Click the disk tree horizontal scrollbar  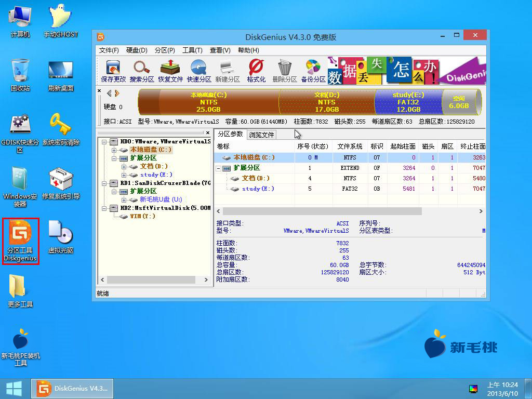coord(151,280)
